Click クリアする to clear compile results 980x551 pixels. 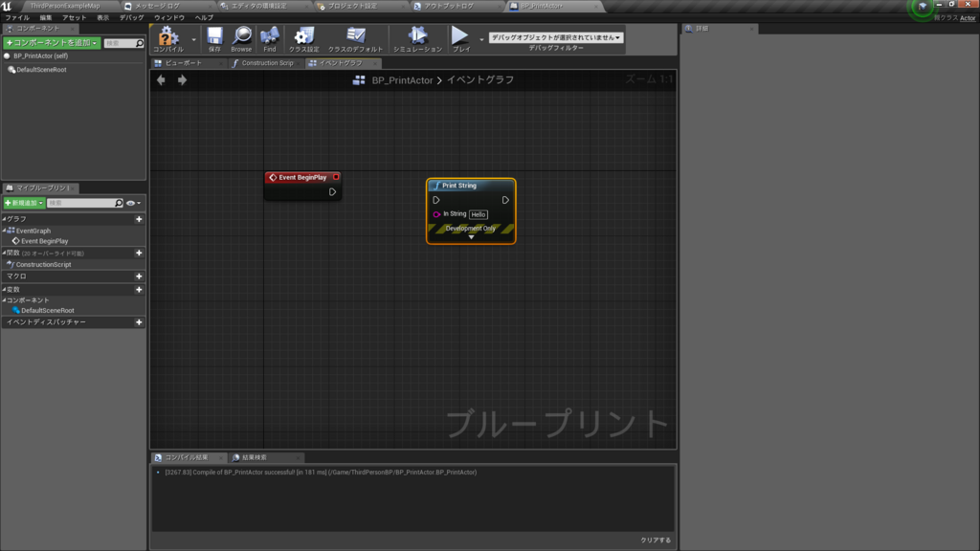pos(656,540)
